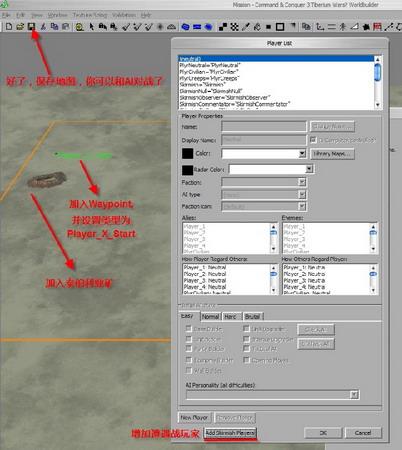
Task: Select PlyrCivilian in the player list
Action: pyautogui.click(x=209, y=72)
